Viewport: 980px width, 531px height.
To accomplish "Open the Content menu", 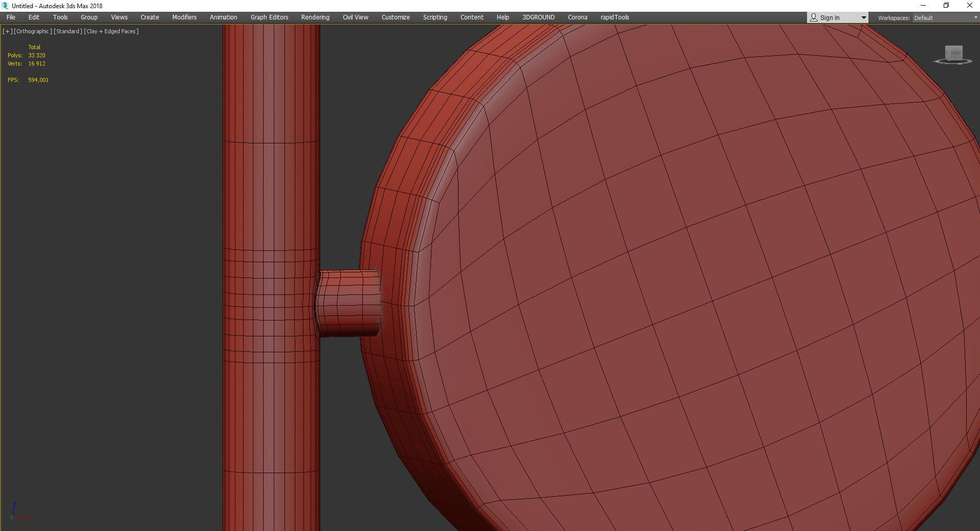I will (472, 17).
